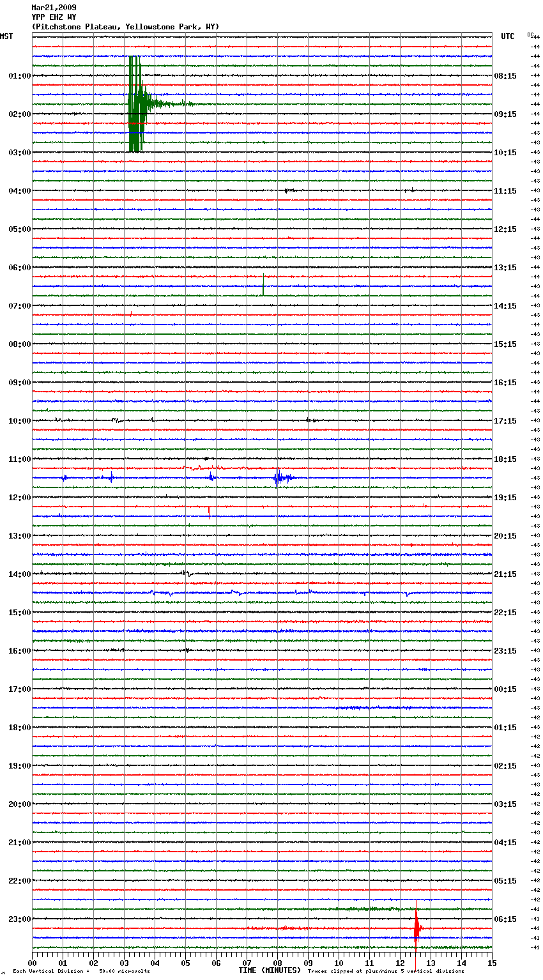Screen dimensions: 543x980
Task: Click the 18:15 UTC time label
Action: (505, 459)
